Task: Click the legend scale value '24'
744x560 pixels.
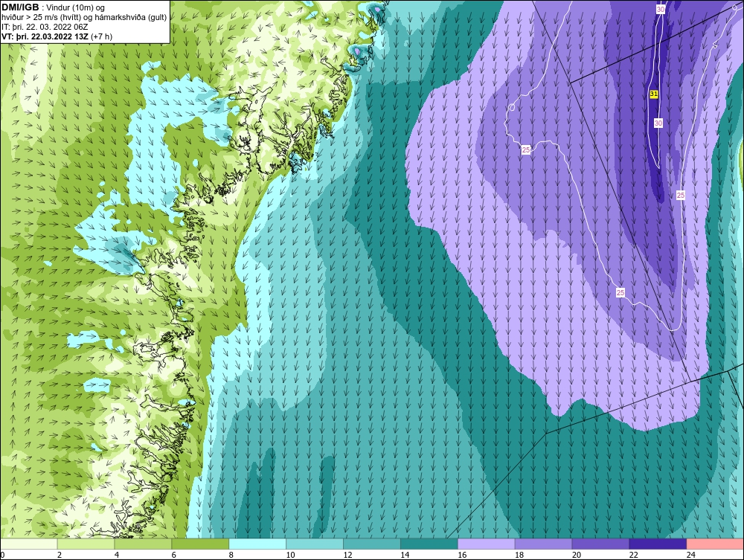Action: tap(691, 555)
